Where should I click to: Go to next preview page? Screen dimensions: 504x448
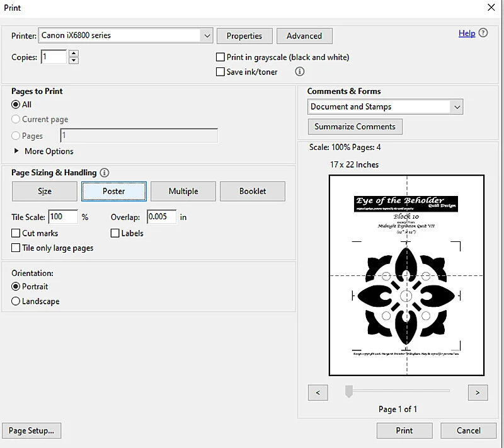(478, 393)
